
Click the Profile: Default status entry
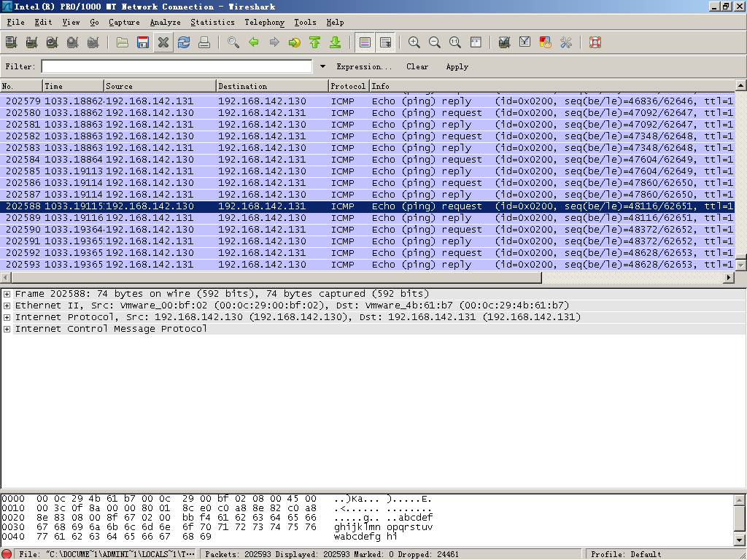(626, 554)
